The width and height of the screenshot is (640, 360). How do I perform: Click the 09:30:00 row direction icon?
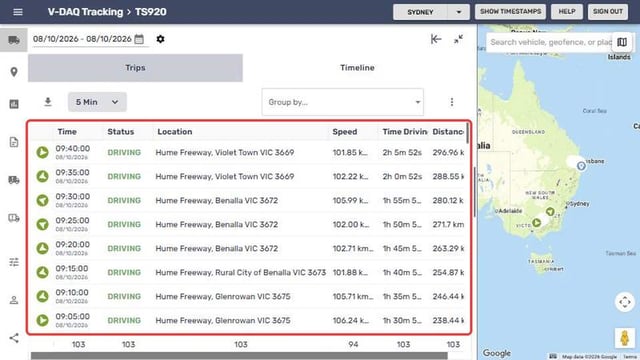[x=42, y=200]
